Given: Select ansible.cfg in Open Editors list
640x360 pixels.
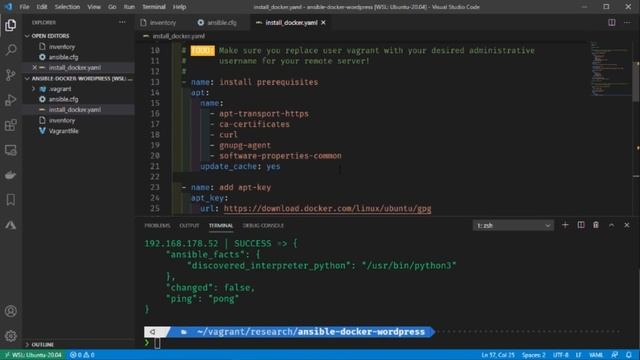Looking at the screenshot, I should tap(63, 57).
